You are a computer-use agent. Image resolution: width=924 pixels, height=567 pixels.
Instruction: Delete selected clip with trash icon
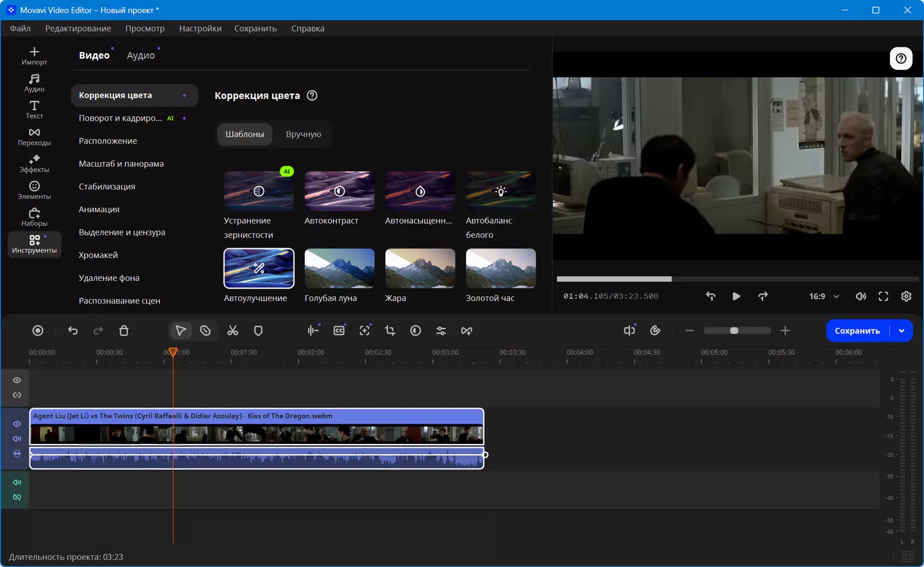click(x=124, y=331)
